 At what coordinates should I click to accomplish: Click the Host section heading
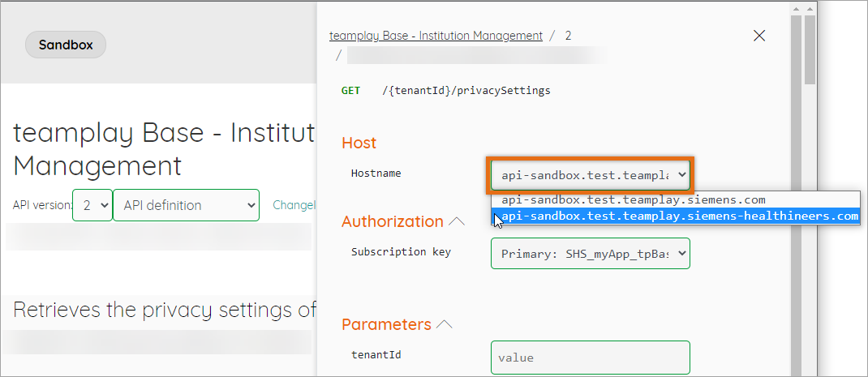(x=359, y=143)
